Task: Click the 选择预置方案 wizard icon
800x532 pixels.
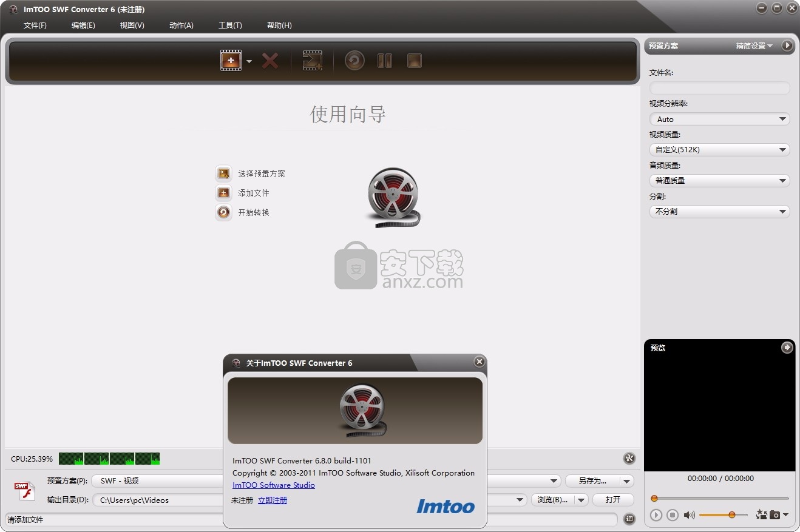Action: click(223, 173)
